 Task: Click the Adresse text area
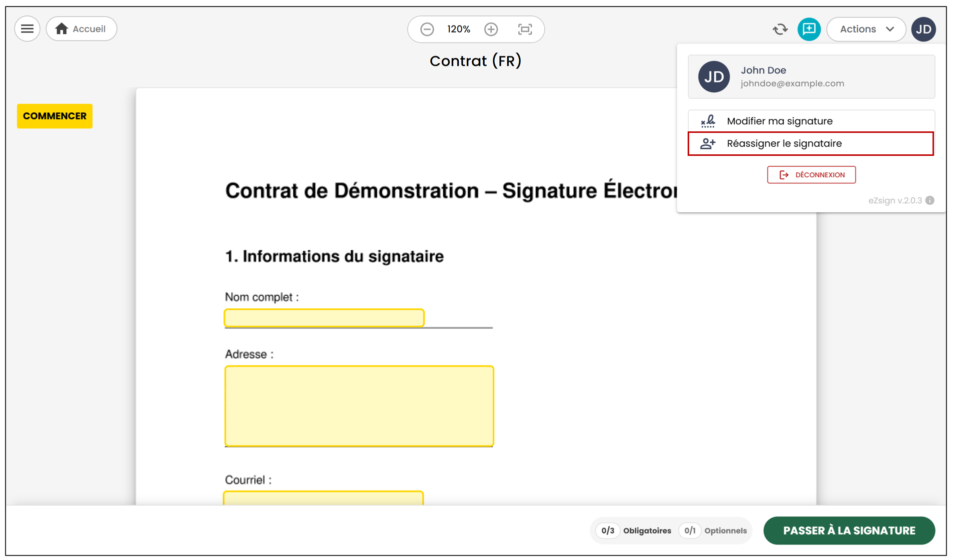(x=359, y=406)
